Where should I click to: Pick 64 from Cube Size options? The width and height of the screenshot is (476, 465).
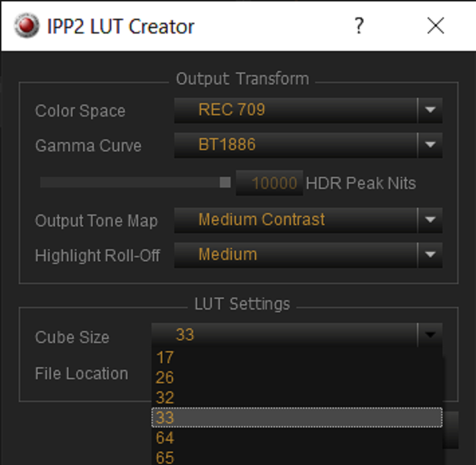click(297, 438)
